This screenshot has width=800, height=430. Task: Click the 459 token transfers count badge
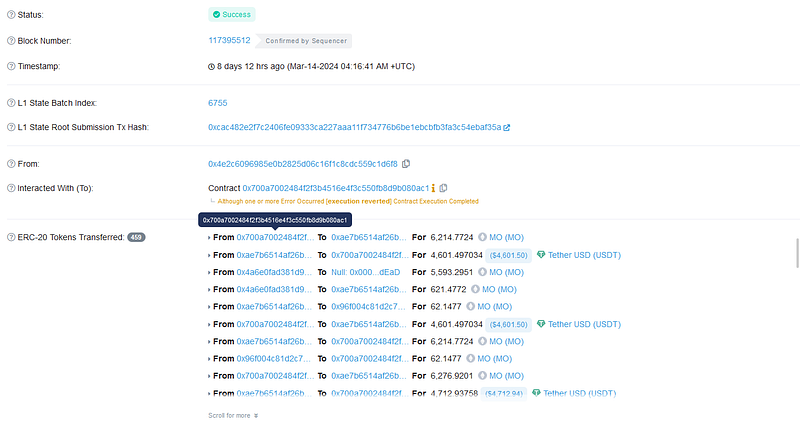(x=136, y=237)
